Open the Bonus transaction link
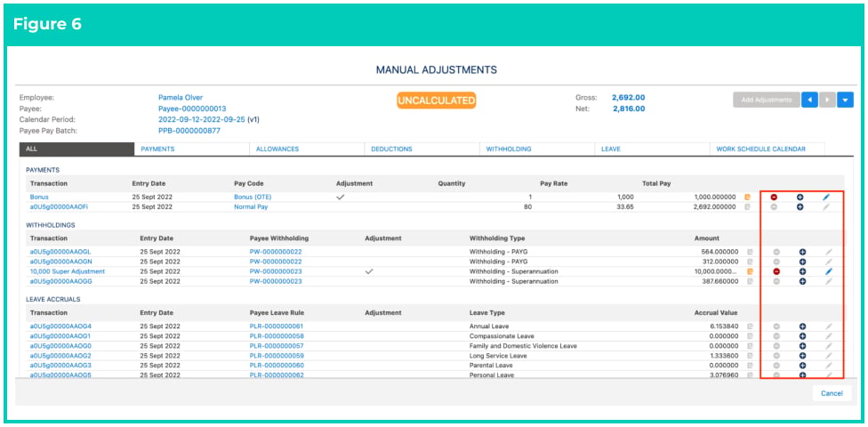The image size is (868, 427). pyautogui.click(x=39, y=197)
